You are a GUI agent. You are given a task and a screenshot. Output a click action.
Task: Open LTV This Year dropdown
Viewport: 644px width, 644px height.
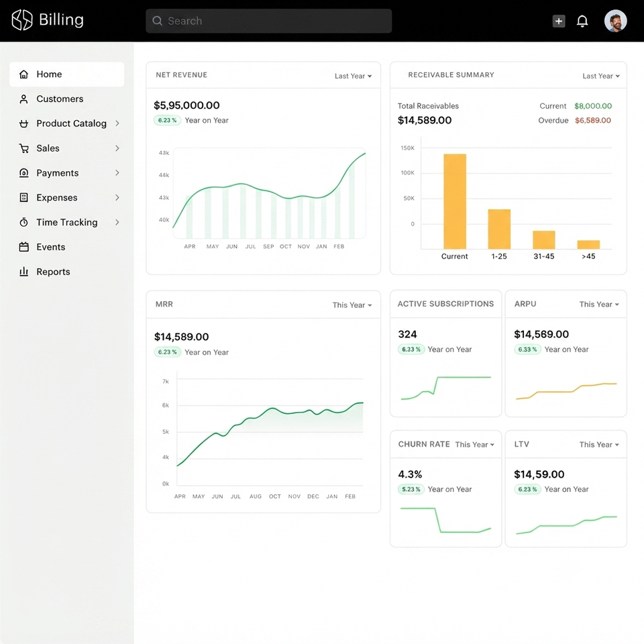point(599,444)
